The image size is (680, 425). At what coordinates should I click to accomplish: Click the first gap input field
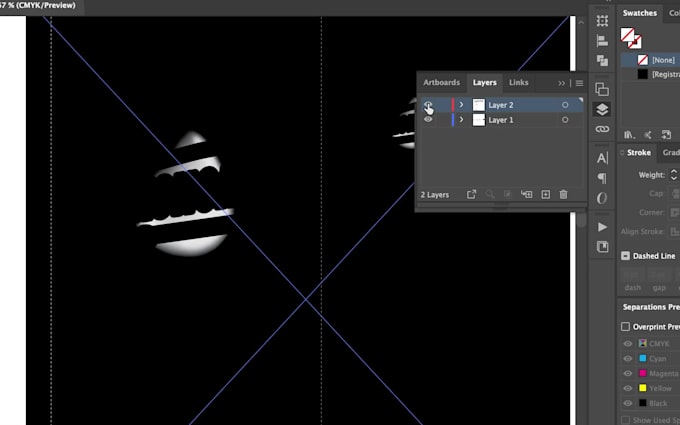(x=659, y=275)
